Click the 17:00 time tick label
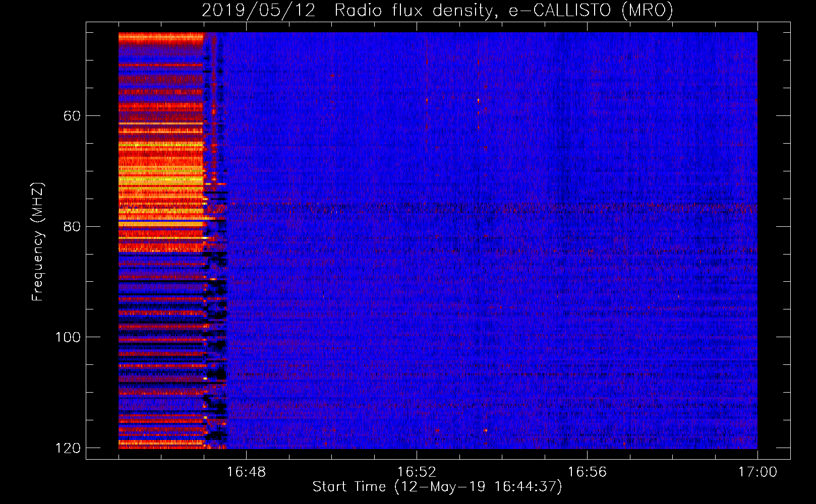 pos(757,472)
